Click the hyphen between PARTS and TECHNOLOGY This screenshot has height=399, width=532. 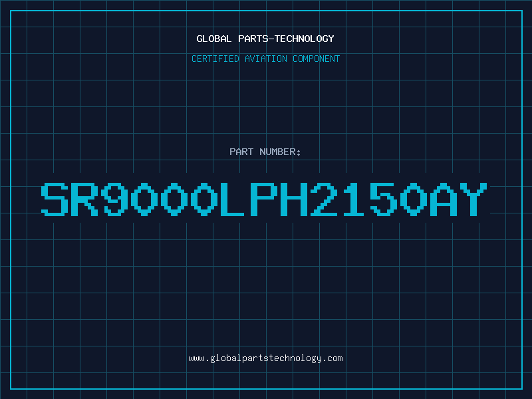pos(271,39)
